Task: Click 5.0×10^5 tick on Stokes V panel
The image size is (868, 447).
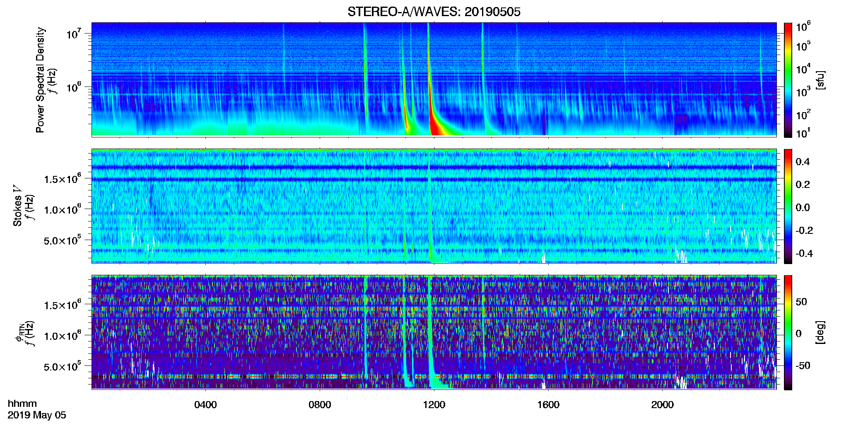Action: pyautogui.click(x=63, y=240)
